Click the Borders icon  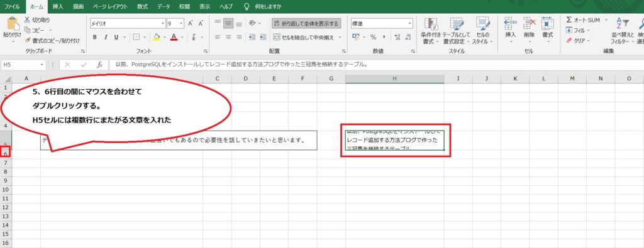click(x=136, y=37)
